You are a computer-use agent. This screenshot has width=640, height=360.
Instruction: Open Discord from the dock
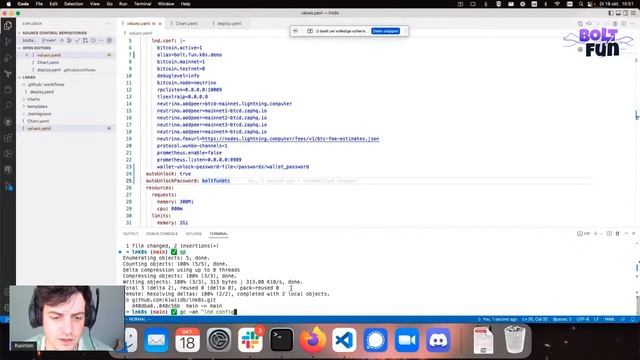(438, 340)
